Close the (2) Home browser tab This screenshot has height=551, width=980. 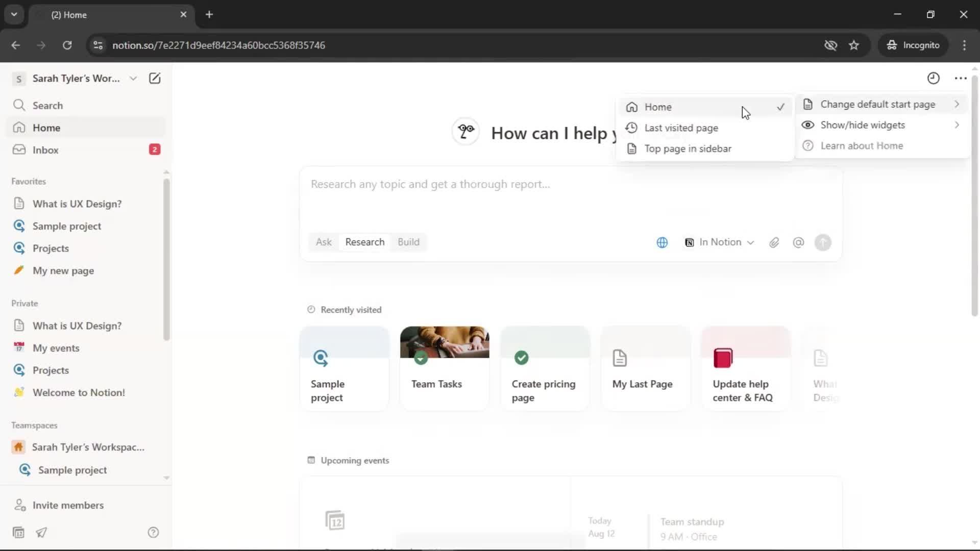click(183, 15)
